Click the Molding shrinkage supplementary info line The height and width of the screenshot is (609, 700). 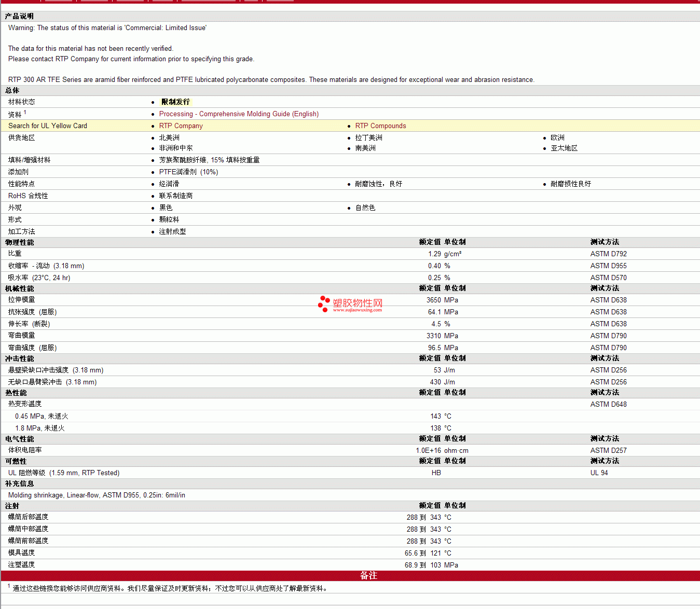tap(97, 495)
